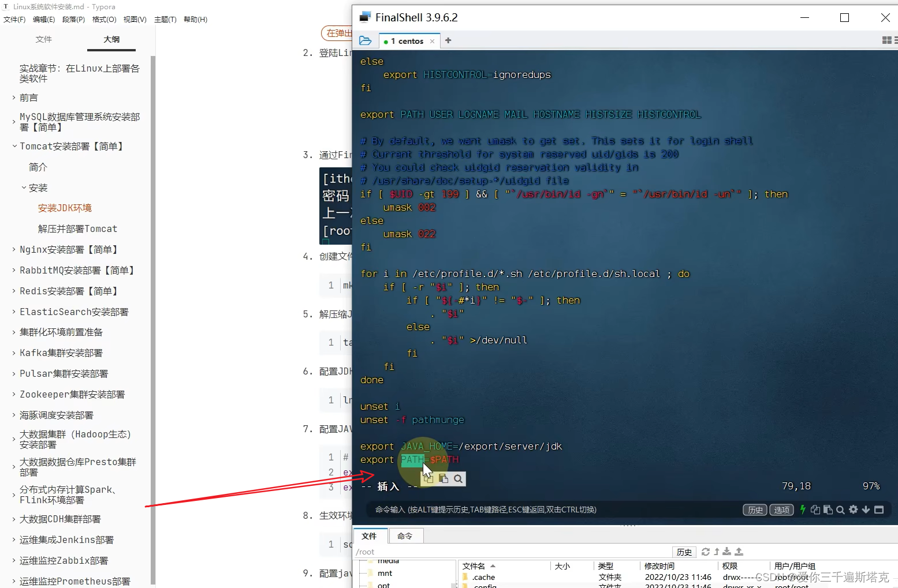Expand Redis安装部署 outline section
898x588 pixels.
[x=14, y=291]
